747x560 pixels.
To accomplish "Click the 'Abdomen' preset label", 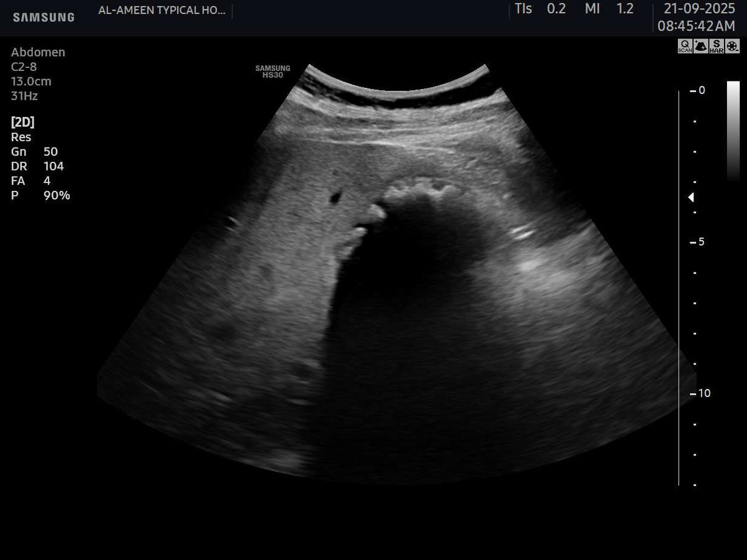I will click(x=38, y=52).
